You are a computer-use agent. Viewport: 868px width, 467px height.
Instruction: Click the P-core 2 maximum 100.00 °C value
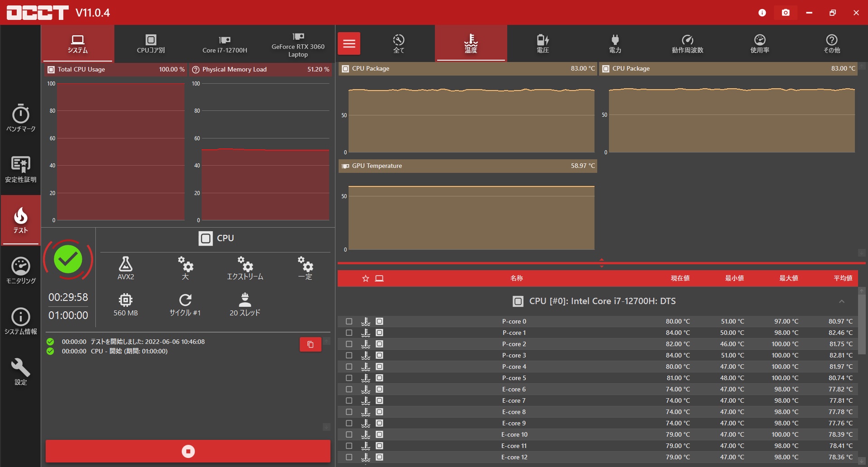[785, 344]
